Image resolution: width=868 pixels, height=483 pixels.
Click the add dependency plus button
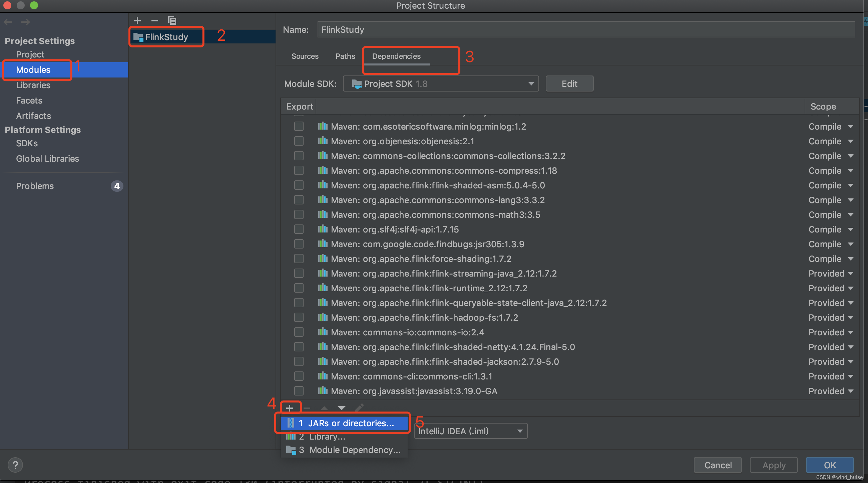click(x=290, y=408)
